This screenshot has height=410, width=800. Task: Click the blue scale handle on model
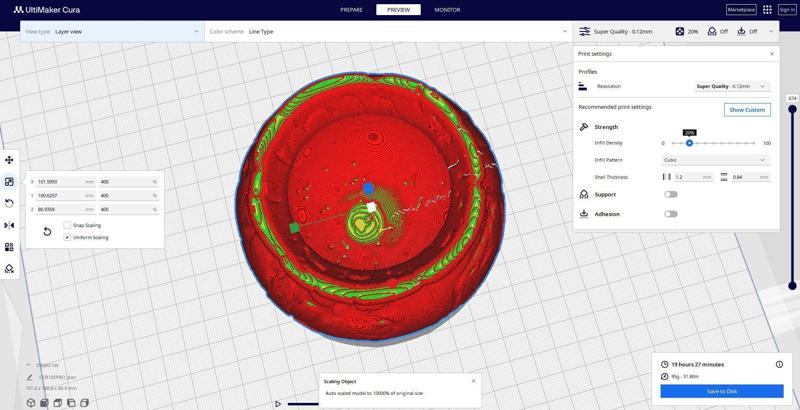click(369, 189)
